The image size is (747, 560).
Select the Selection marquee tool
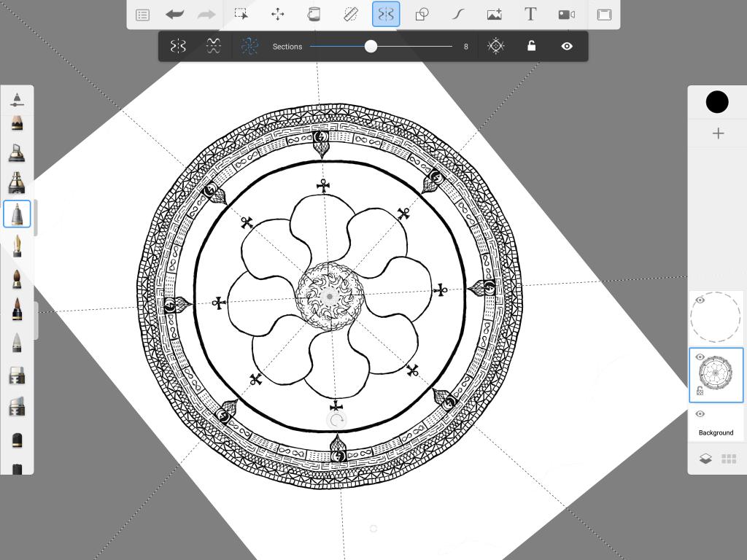coord(241,15)
